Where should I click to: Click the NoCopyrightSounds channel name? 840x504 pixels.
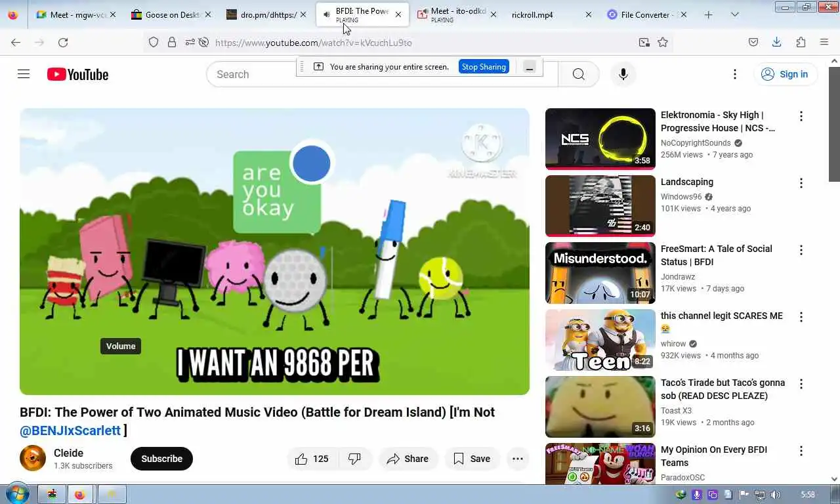click(696, 143)
